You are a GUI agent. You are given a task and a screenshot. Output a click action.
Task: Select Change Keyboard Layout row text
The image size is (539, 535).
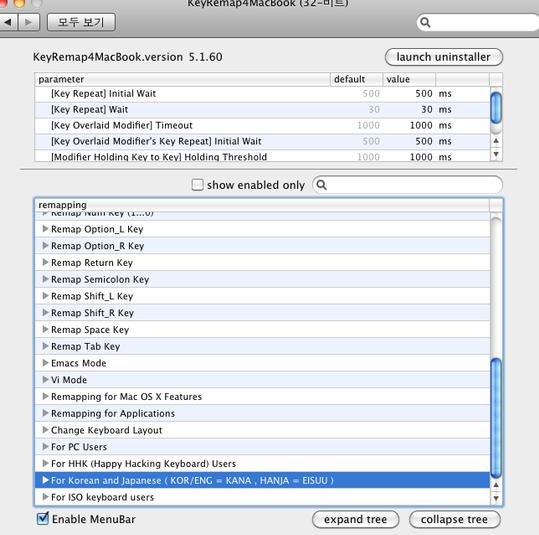[x=107, y=430]
